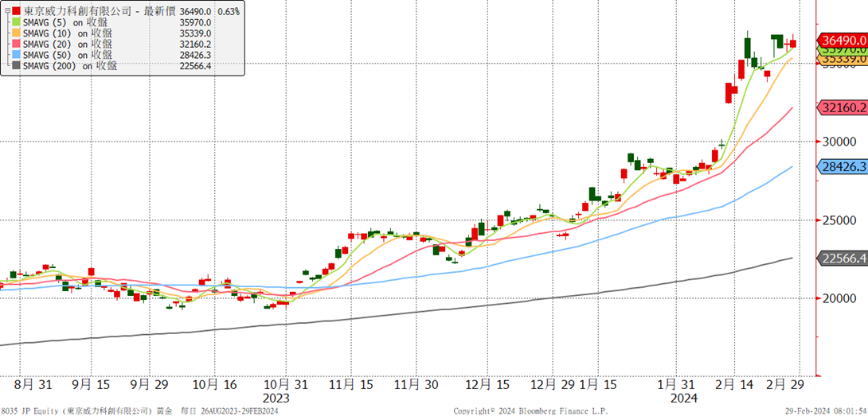
Task: Click the 0.63% change value in legend
Action: pyautogui.click(x=229, y=11)
